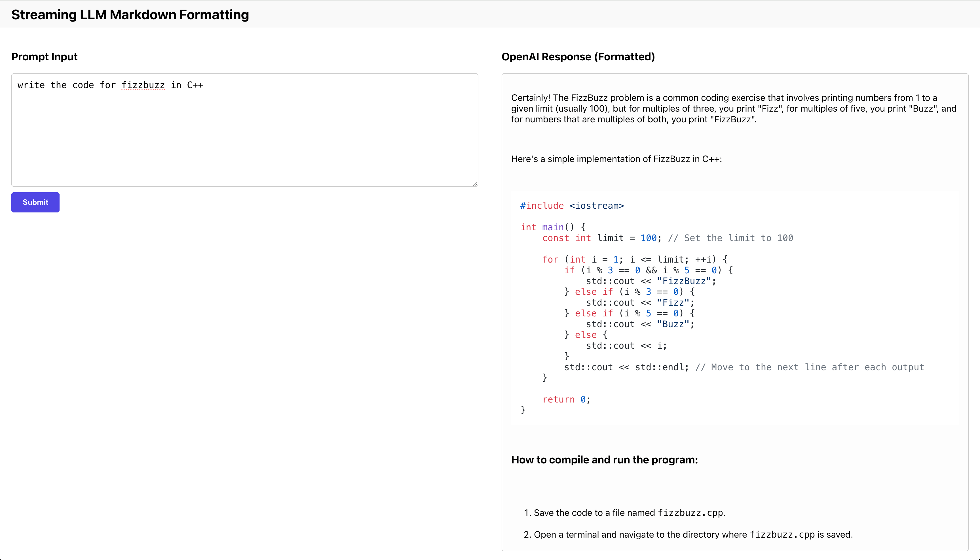Click the return 0; statement
The width and height of the screenshot is (980, 560).
[x=566, y=400]
